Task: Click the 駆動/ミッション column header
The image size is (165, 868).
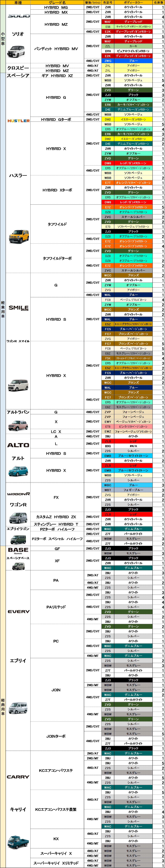Action: tap(93, 2)
